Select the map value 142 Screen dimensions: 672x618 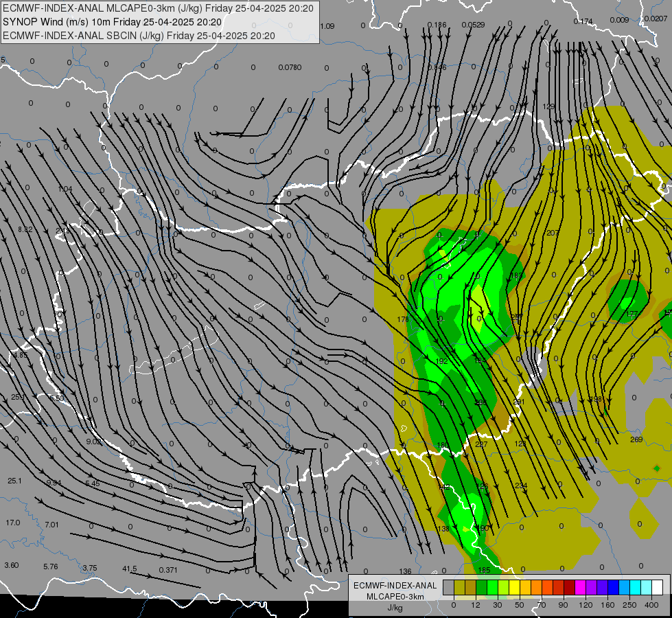444,488
